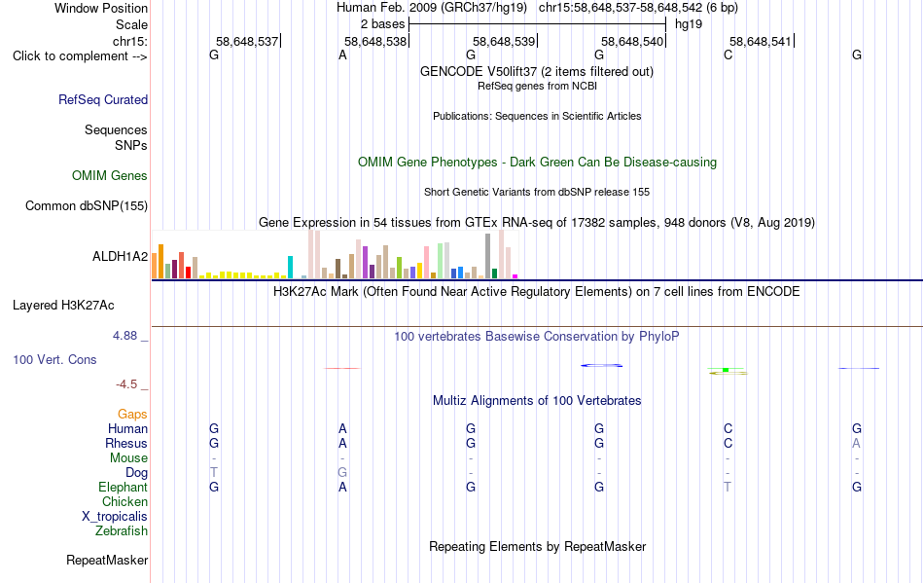This screenshot has width=924, height=583.
Task: Select the Zebrafish alignment row label
Action: 122,530
